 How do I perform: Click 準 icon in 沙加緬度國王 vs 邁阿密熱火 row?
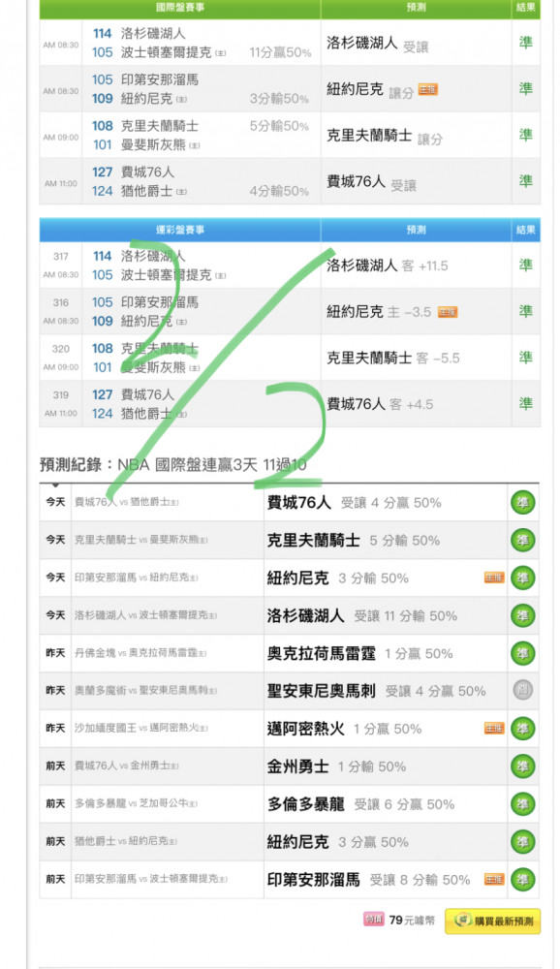click(x=522, y=729)
